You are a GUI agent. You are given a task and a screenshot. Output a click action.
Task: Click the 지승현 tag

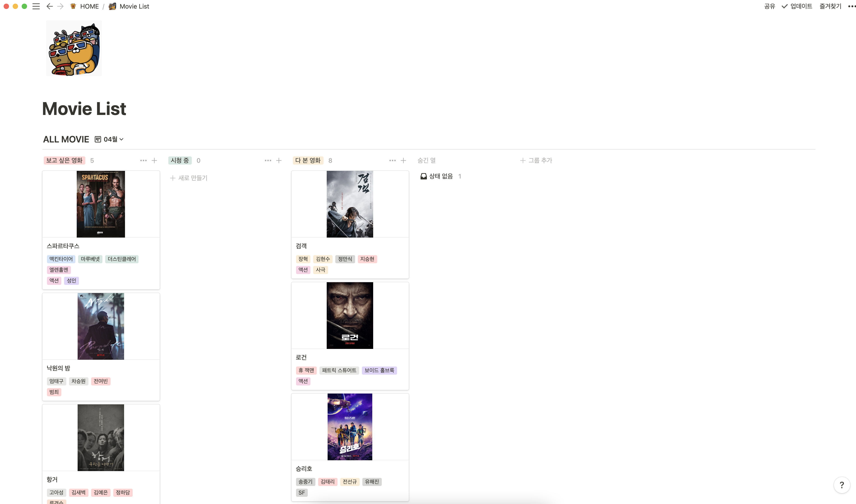367,259
